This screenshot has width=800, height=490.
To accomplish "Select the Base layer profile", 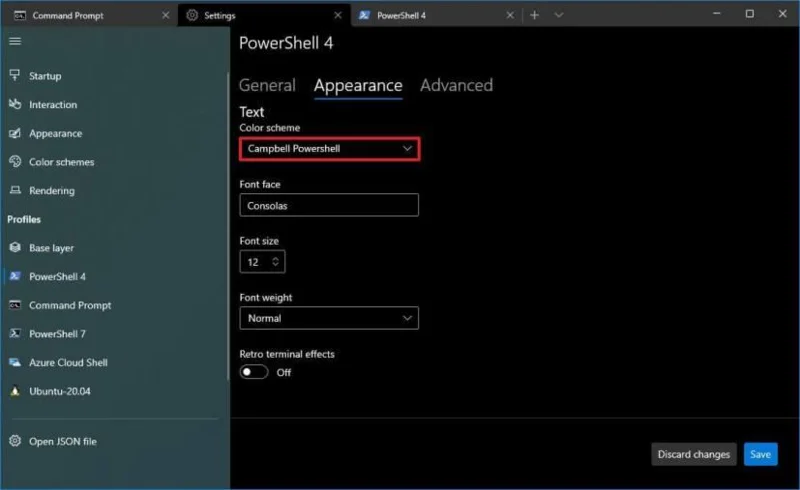I will pyautogui.click(x=115, y=248).
